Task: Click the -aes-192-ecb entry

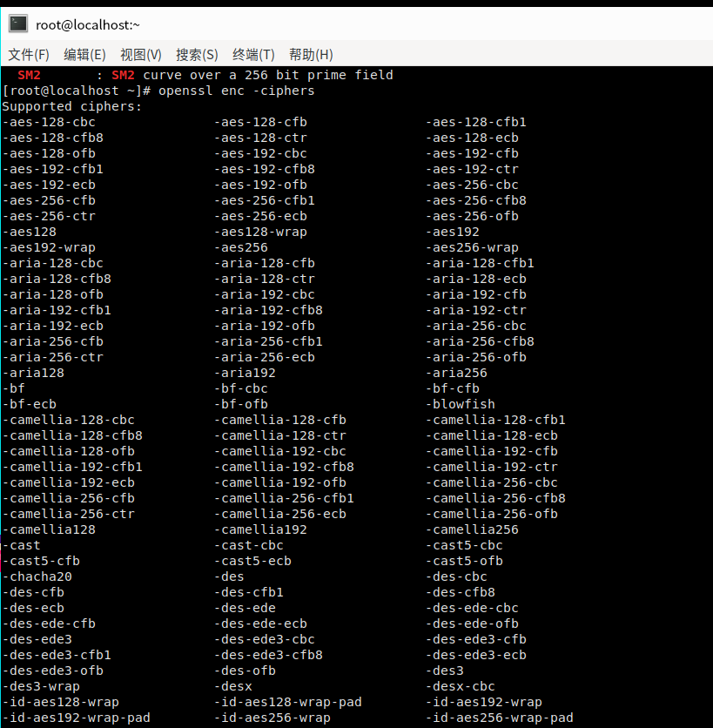Action: [49, 185]
